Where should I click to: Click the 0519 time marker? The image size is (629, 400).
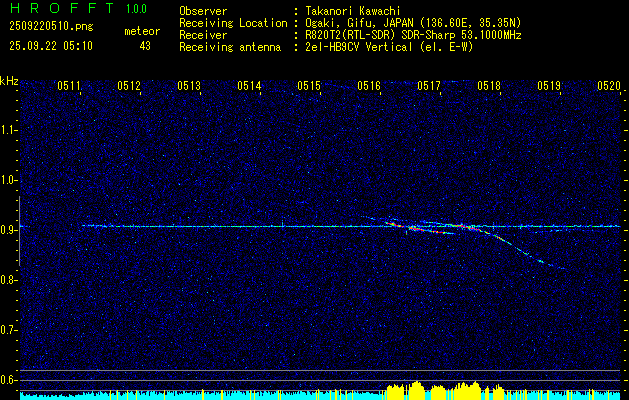[549, 85]
